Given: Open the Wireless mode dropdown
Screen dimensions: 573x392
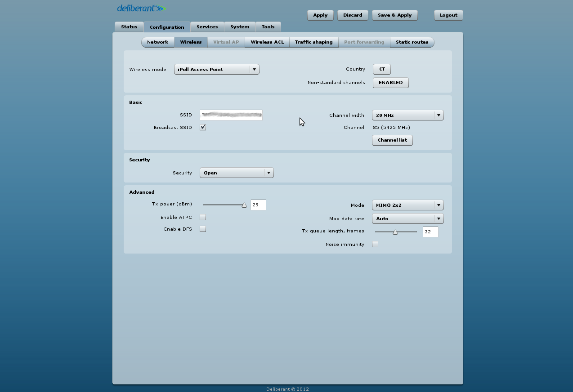Looking at the screenshot, I should pyautogui.click(x=216, y=69).
